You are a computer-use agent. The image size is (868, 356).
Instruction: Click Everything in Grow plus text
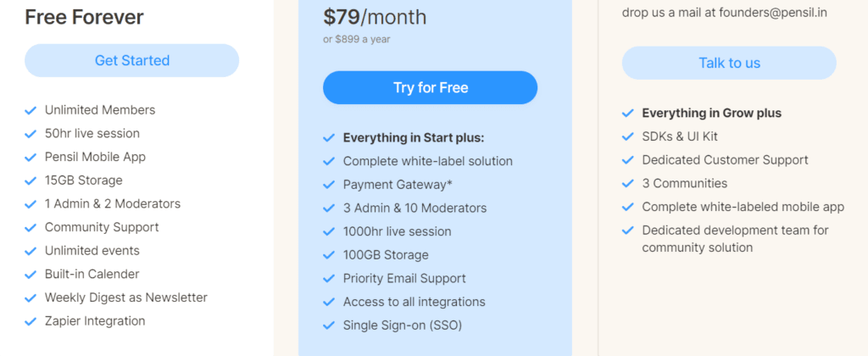point(711,113)
